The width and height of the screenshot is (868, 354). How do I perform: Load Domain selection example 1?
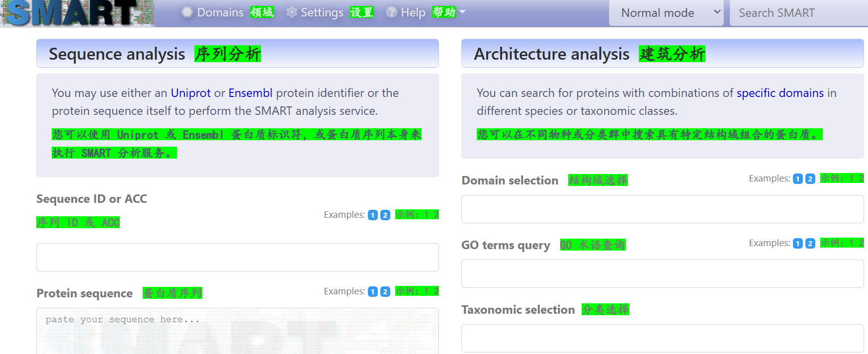[x=798, y=179]
